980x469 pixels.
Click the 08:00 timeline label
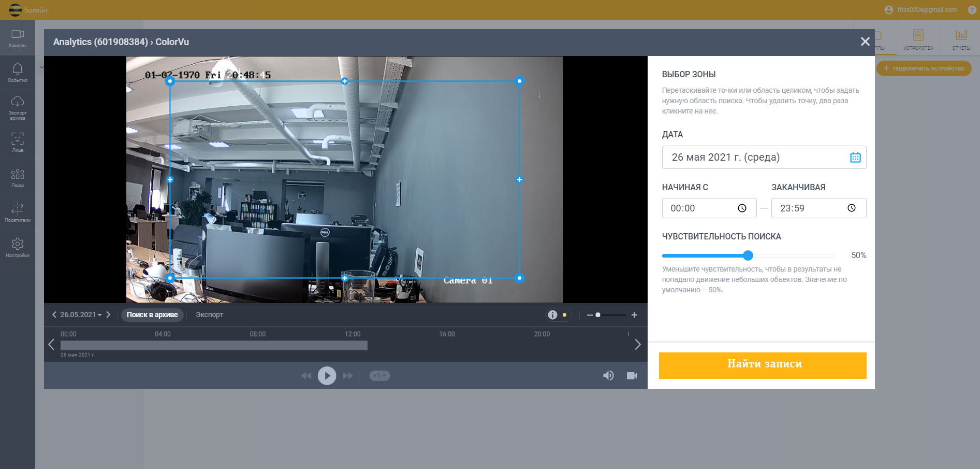[x=258, y=334]
